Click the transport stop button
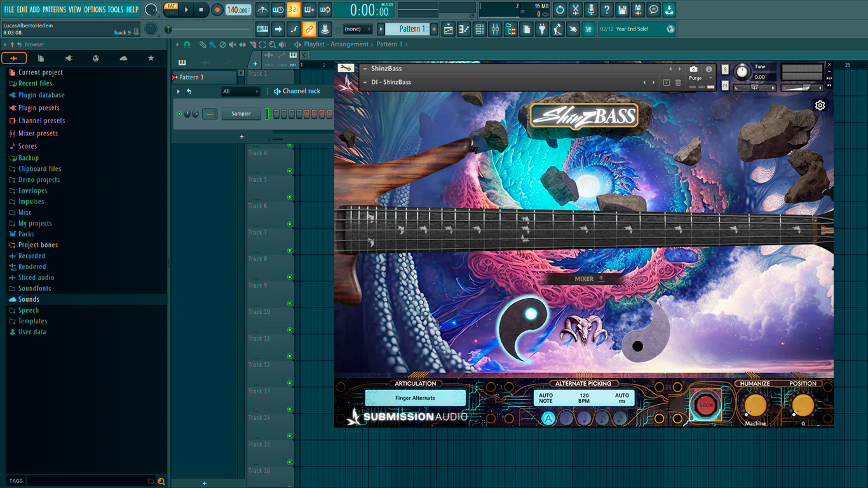The height and width of the screenshot is (488, 868). click(x=201, y=10)
